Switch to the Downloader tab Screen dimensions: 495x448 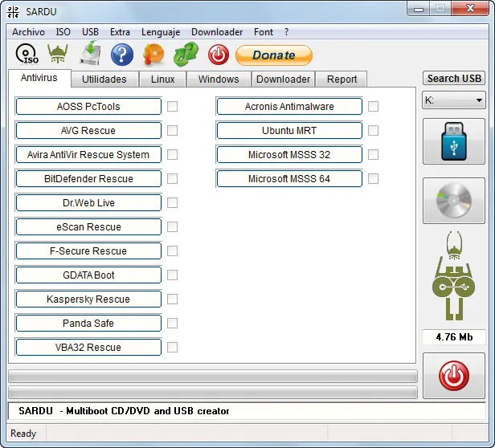point(283,79)
